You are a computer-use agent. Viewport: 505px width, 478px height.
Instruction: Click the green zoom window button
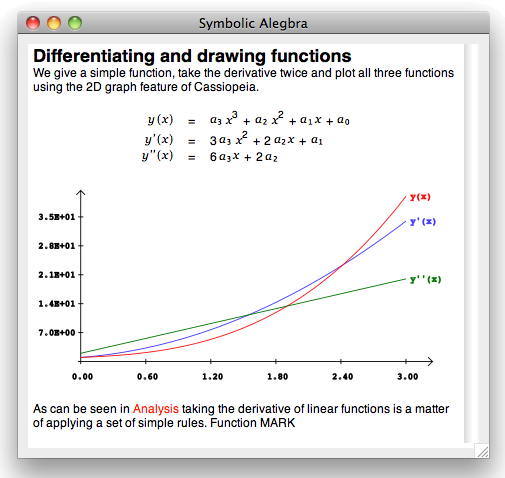[75, 23]
